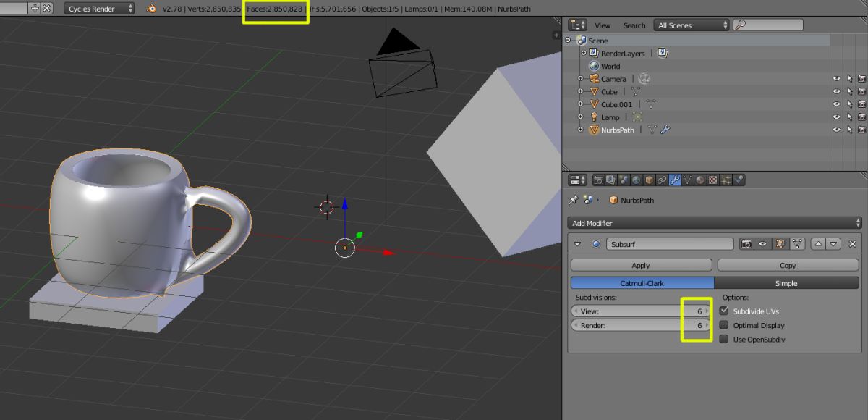868x420 pixels.
Task: Collapse the Scene tree in outliner
Action: 569,41
